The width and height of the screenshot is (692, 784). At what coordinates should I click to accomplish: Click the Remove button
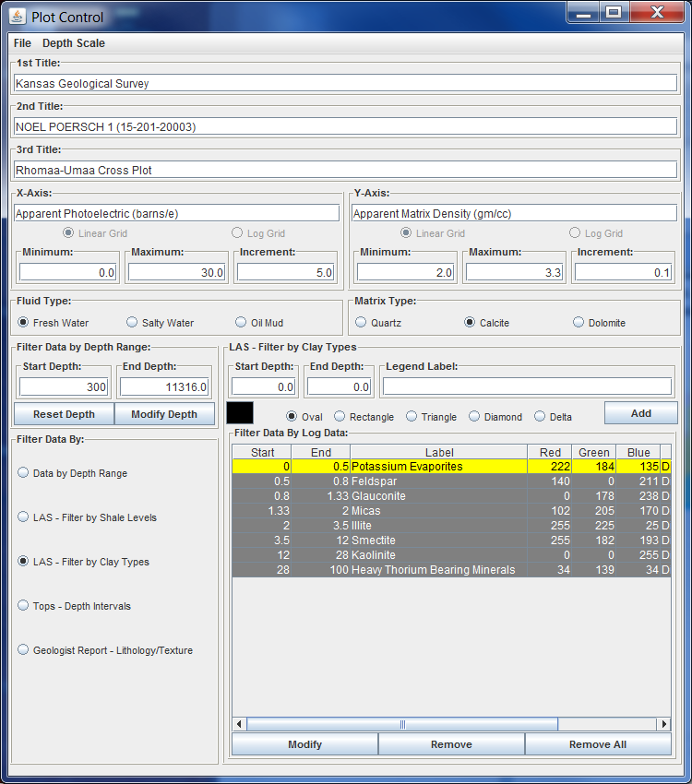click(451, 744)
